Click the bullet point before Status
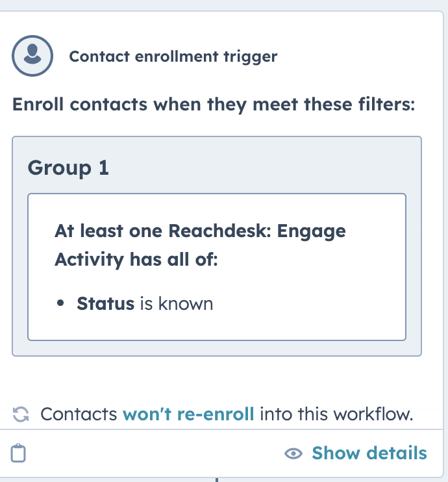Image resolution: width=448 pixels, height=482 pixels. 60,303
